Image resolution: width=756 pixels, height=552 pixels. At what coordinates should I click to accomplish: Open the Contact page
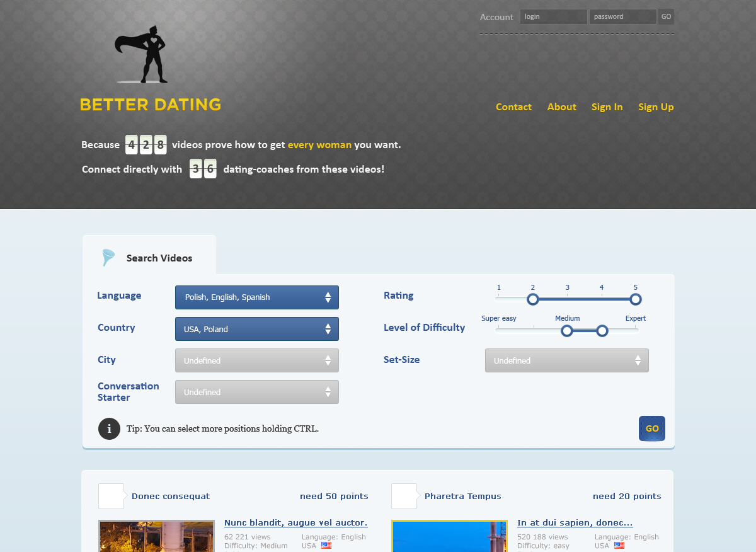(513, 107)
